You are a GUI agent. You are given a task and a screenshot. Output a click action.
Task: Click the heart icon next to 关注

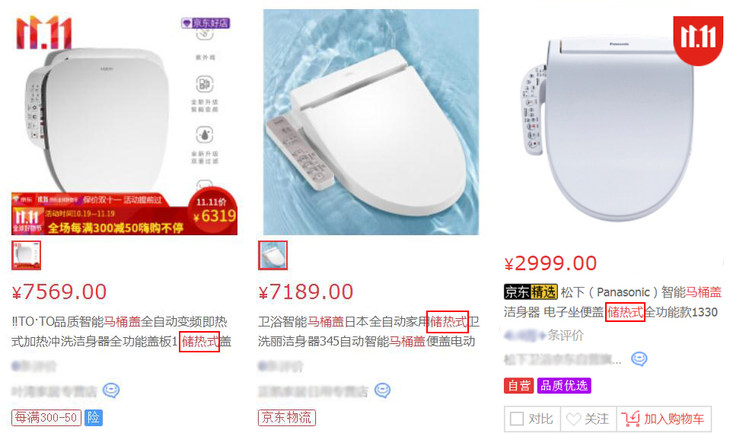point(574,419)
